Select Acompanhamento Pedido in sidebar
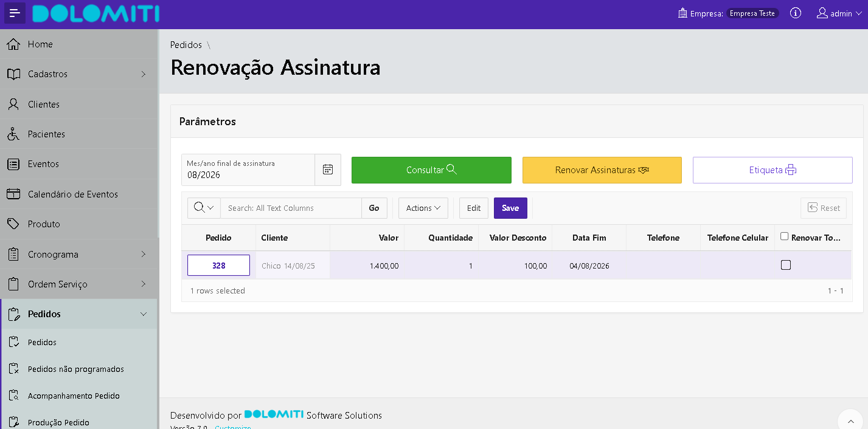This screenshot has height=429, width=868. click(74, 396)
